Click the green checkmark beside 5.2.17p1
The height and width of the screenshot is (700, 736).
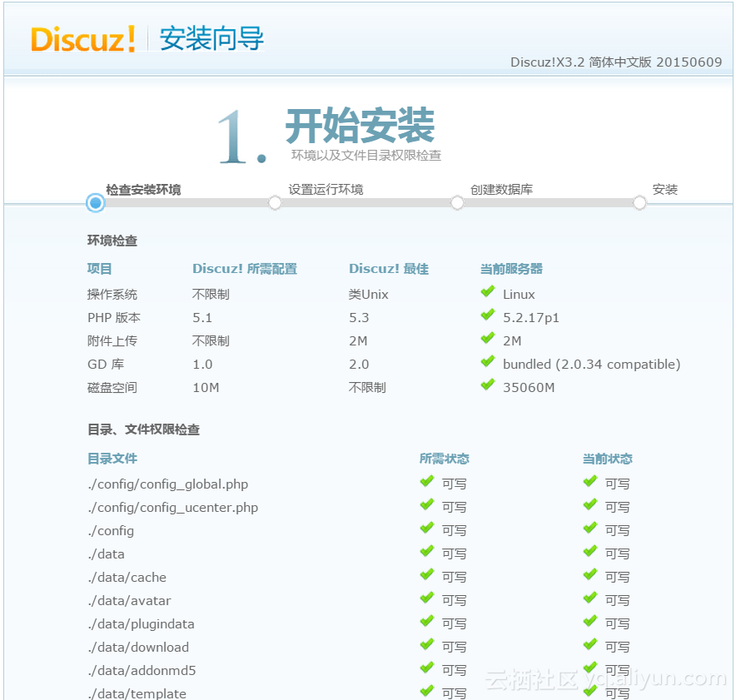(488, 315)
